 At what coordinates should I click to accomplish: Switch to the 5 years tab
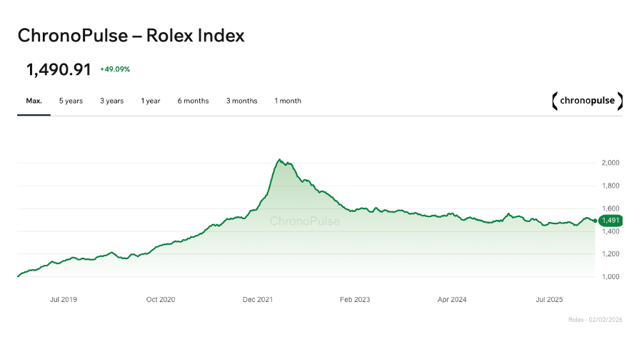pyautogui.click(x=71, y=101)
